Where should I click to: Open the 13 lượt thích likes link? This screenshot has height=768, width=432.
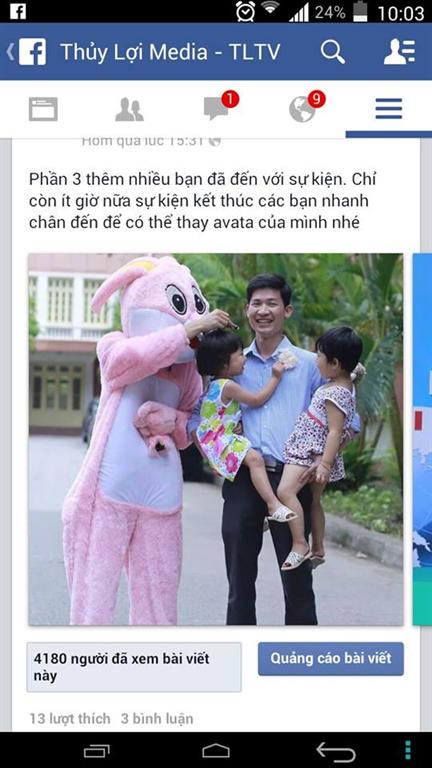(70, 719)
